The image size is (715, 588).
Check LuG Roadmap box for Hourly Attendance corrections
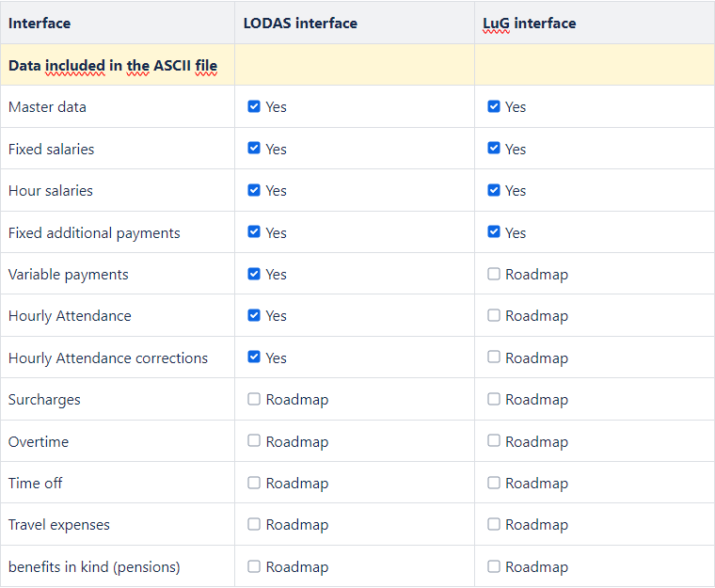coord(493,357)
